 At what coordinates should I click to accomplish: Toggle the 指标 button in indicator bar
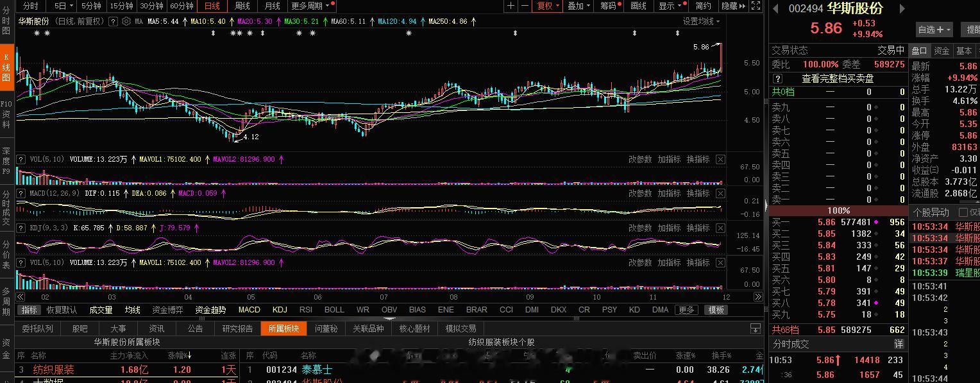tap(30, 310)
